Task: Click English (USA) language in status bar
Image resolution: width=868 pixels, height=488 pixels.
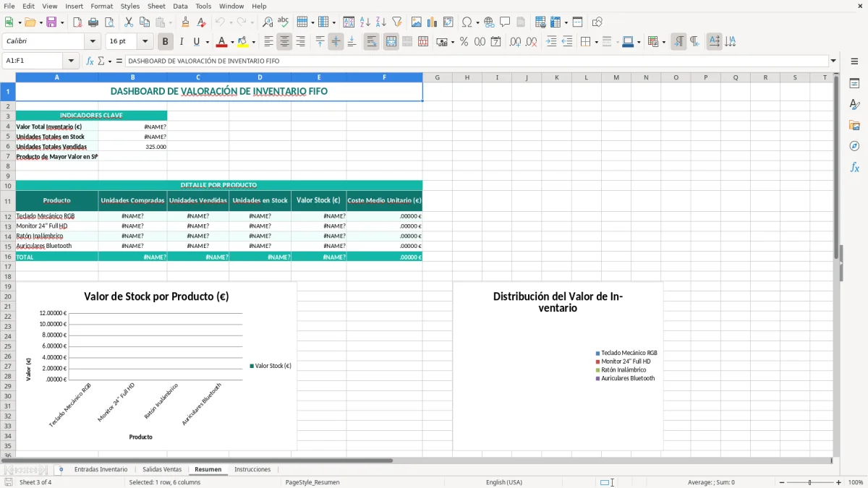Action: tap(504, 482)
